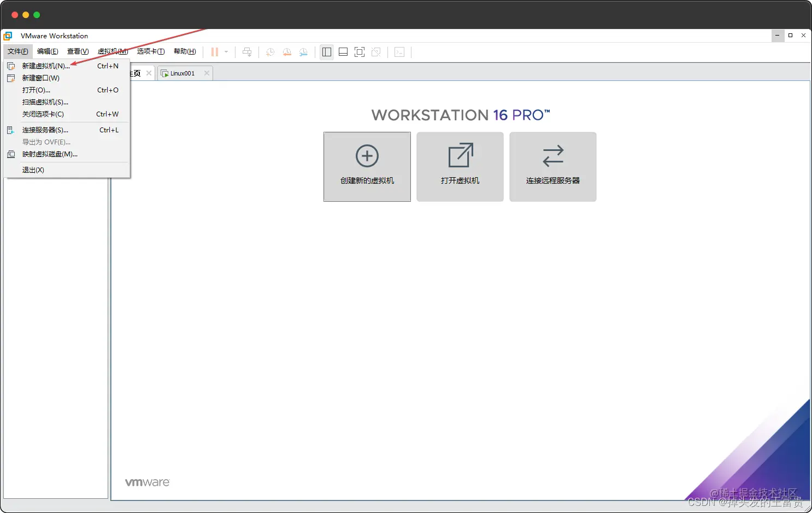Screen dimensions: 812x513
Task: Open the 编辑(E) menu
Action: point(48,51)
